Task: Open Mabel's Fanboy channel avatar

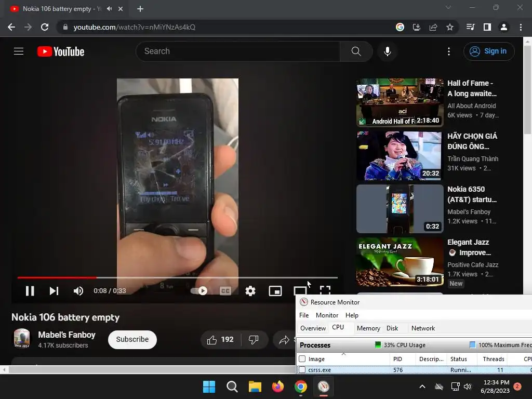Action: pyautogui.click(x=22, y=338)
